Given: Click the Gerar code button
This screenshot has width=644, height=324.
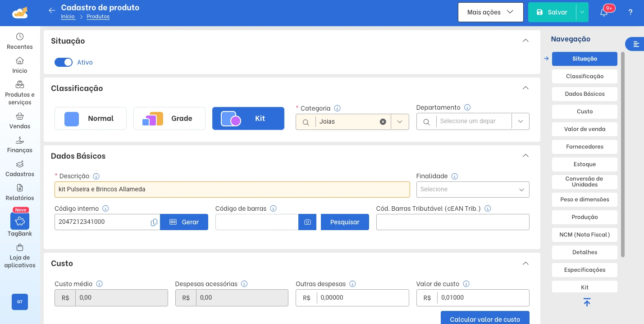Looking at the screenshot, I should [x=184, y=222].
